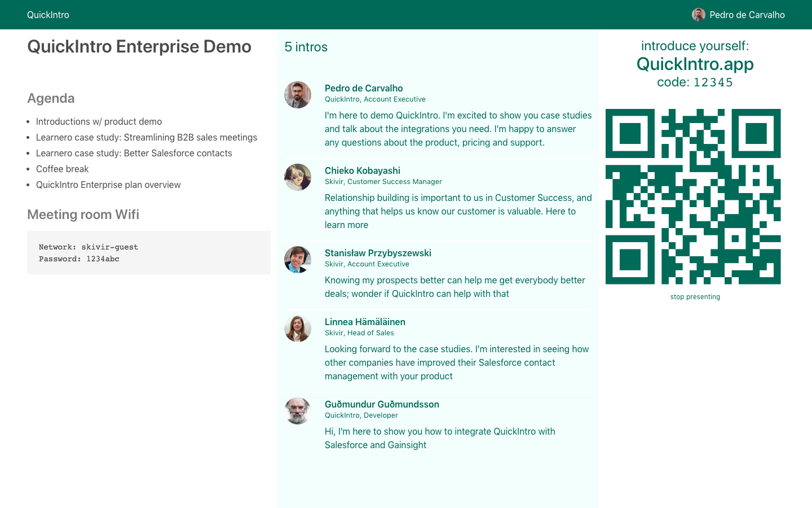Click Guðmundur's intro message about Salesforce and Gainsight
Image resolution: width=812 pixels, height=508 pixels.
coord(440,438)
